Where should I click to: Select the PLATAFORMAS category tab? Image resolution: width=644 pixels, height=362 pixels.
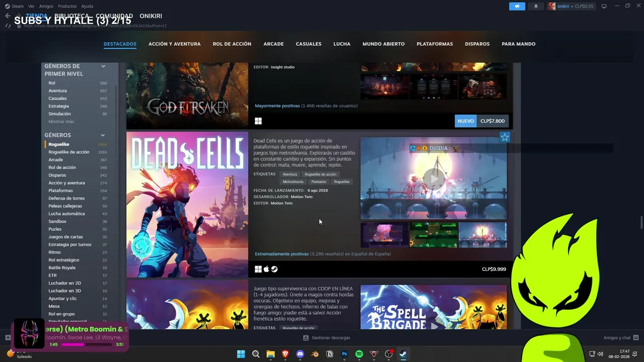point(435,44)
